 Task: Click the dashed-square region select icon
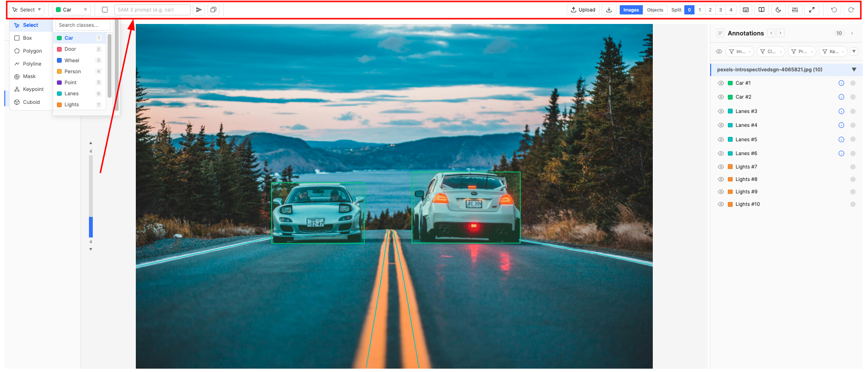[x=105, y=10]
